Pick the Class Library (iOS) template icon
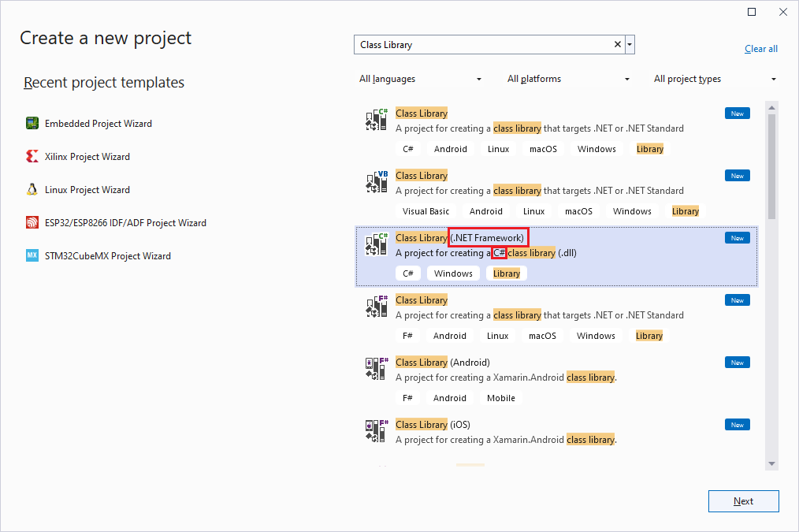799x532 pixels. tap(377, 431)
